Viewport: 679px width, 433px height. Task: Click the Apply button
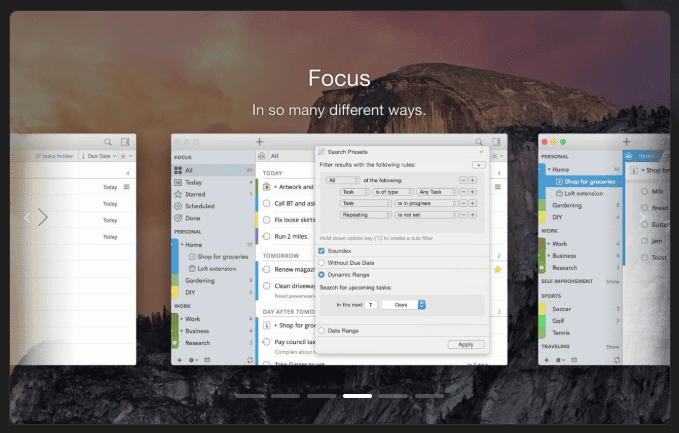466,344
